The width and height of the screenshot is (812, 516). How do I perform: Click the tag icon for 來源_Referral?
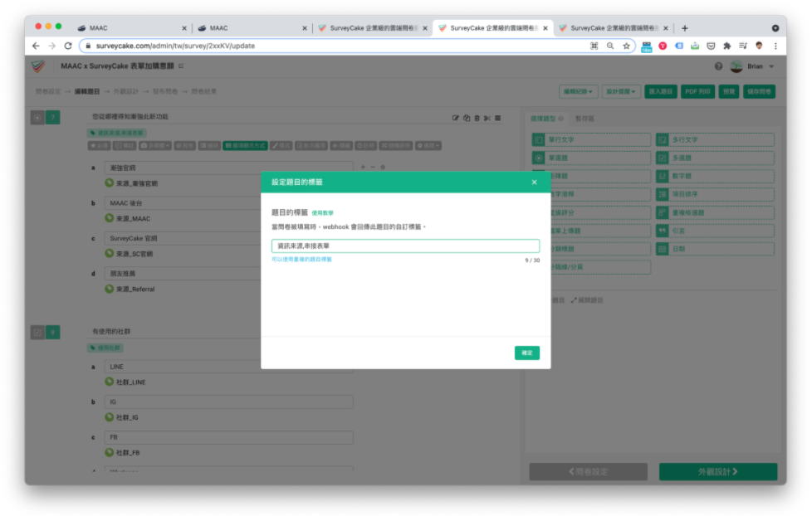click(x=110, y=288)
